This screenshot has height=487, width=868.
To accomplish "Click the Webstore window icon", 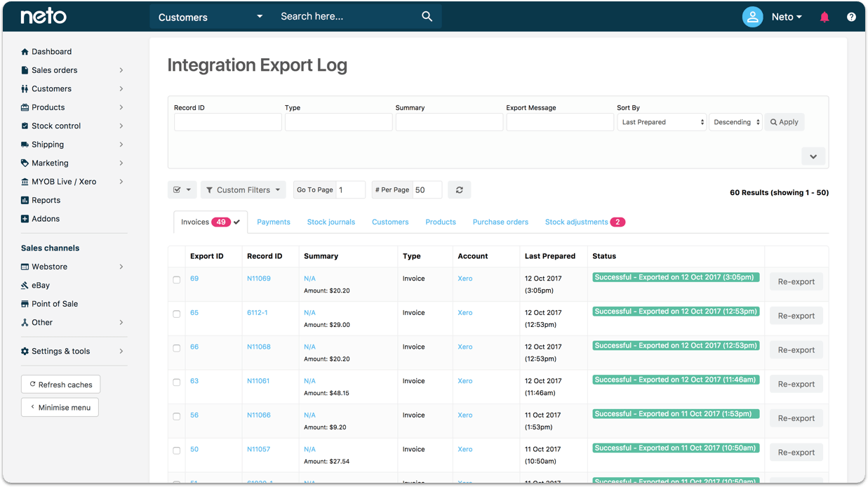I will 25,267.
